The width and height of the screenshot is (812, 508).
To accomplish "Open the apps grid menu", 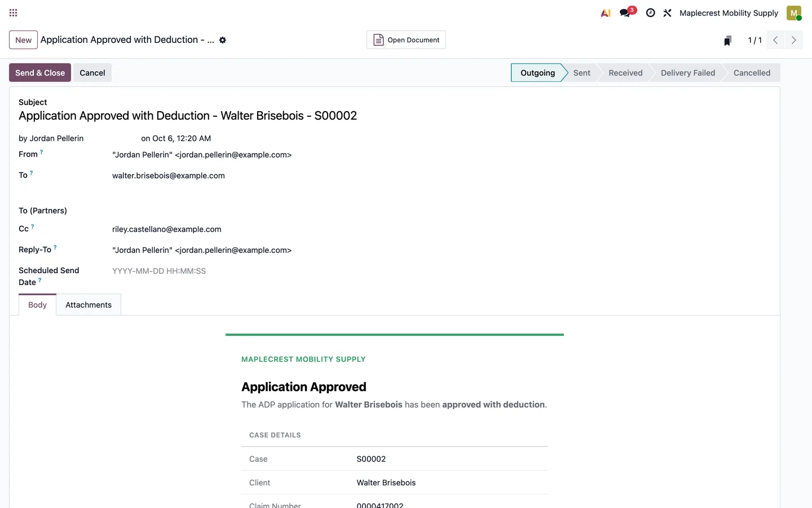I will [x=14, y=12].
